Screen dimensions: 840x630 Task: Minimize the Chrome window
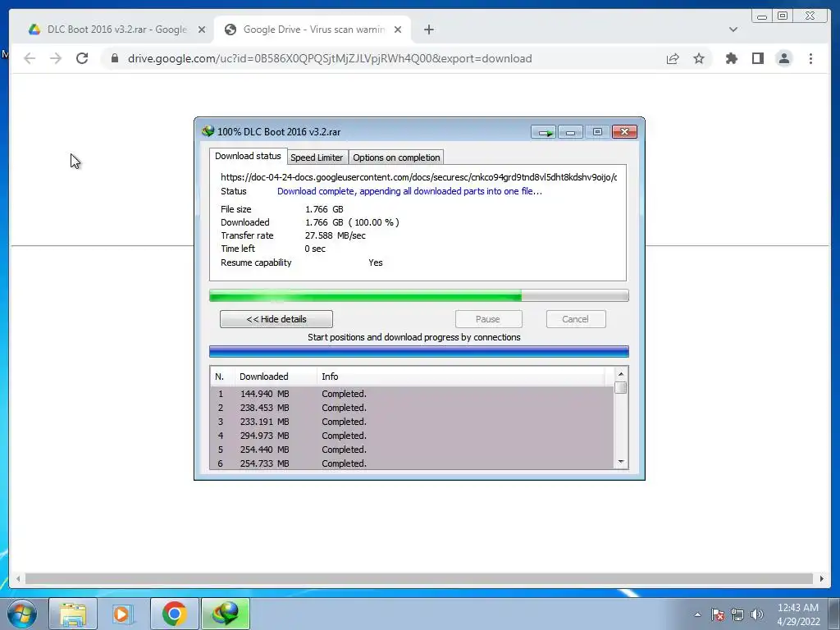(x=762, y=16)
